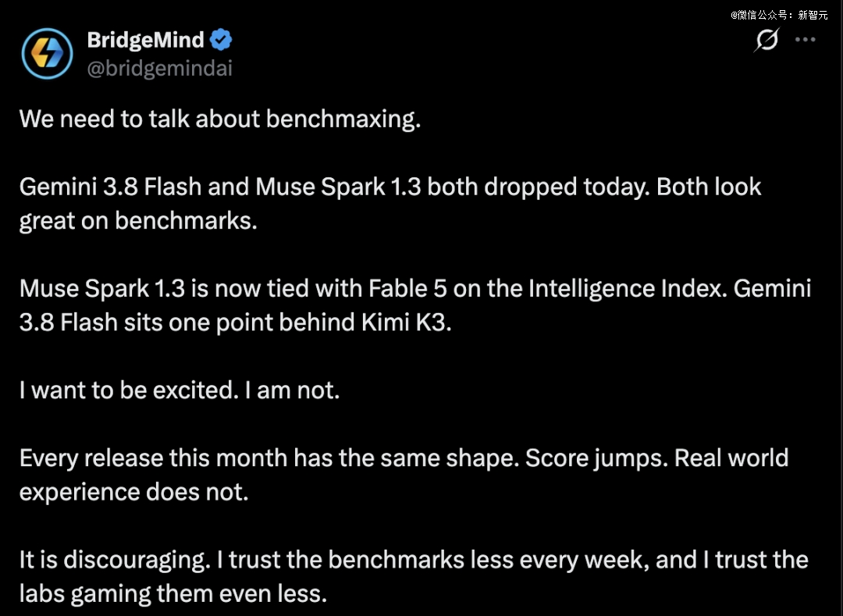Click the sentence 'I want to be excited.'
Screen dimensions: 843x616
129,390
